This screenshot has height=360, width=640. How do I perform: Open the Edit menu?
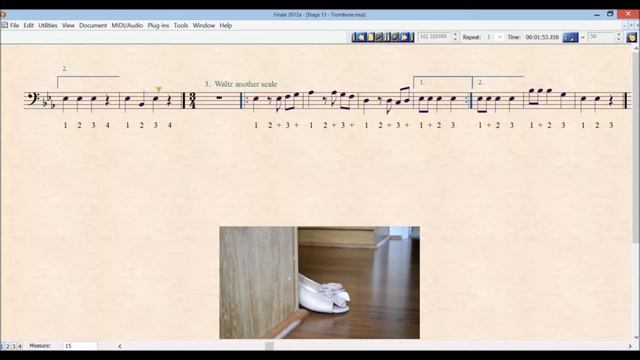click(29, 25)
